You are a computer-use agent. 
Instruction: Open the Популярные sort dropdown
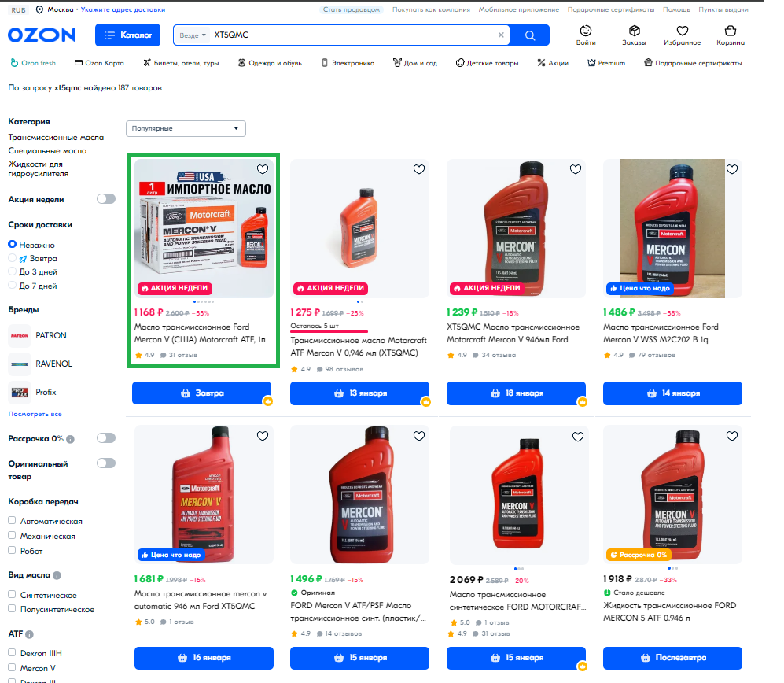[186, 128]
